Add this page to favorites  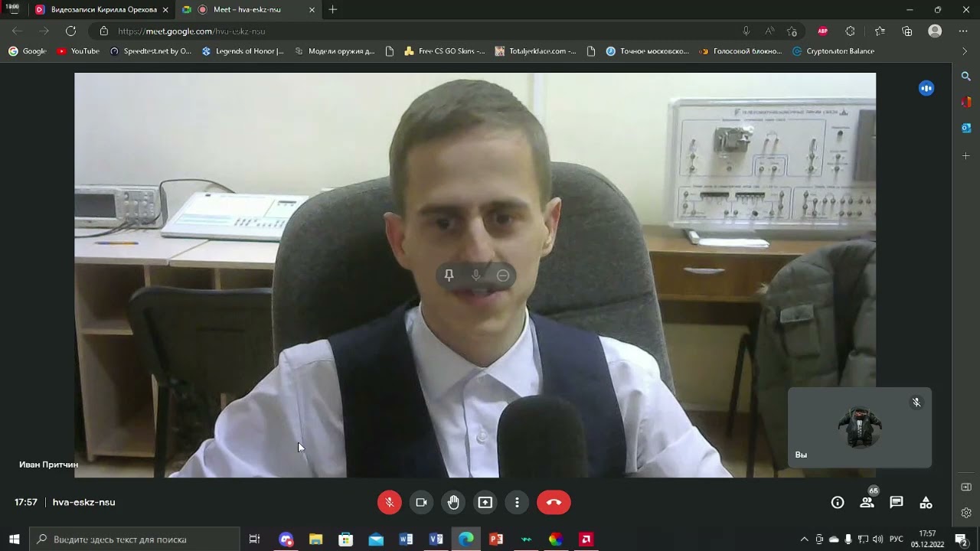pyautogui.click(x=792, y=31)
